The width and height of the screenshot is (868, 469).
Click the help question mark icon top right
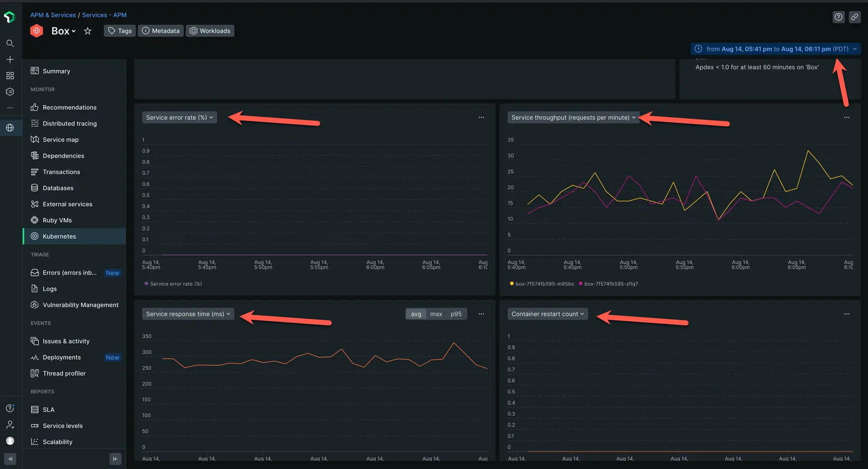tap(839, 17)
